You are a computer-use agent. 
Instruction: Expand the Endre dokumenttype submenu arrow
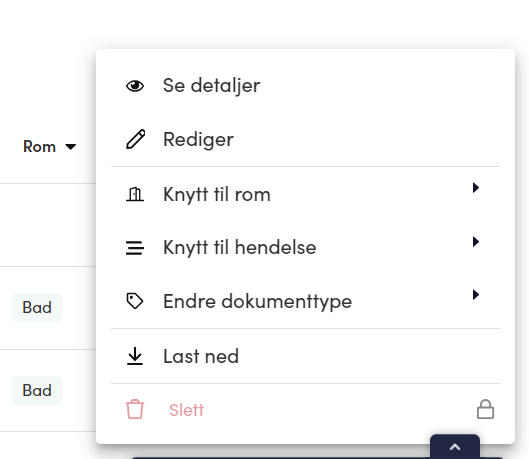(476, 295)
